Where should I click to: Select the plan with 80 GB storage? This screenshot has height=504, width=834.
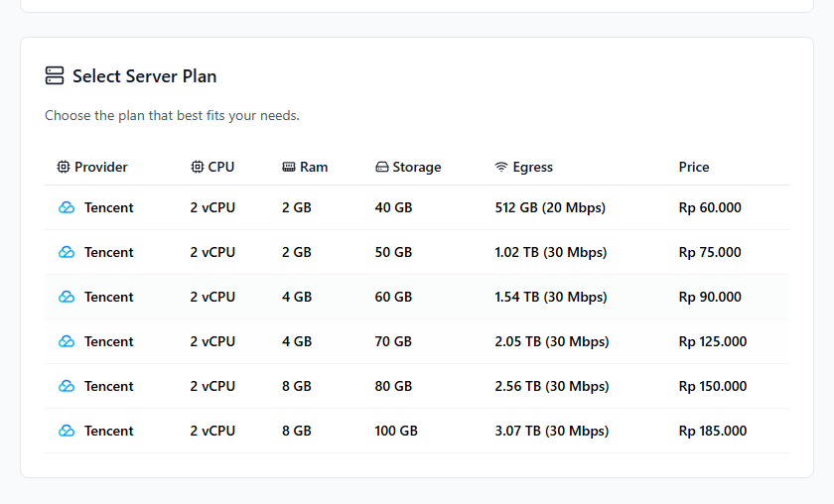coord(417,386)
